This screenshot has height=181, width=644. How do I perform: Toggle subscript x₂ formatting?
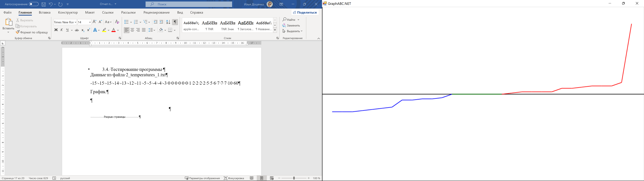(83, 30)
